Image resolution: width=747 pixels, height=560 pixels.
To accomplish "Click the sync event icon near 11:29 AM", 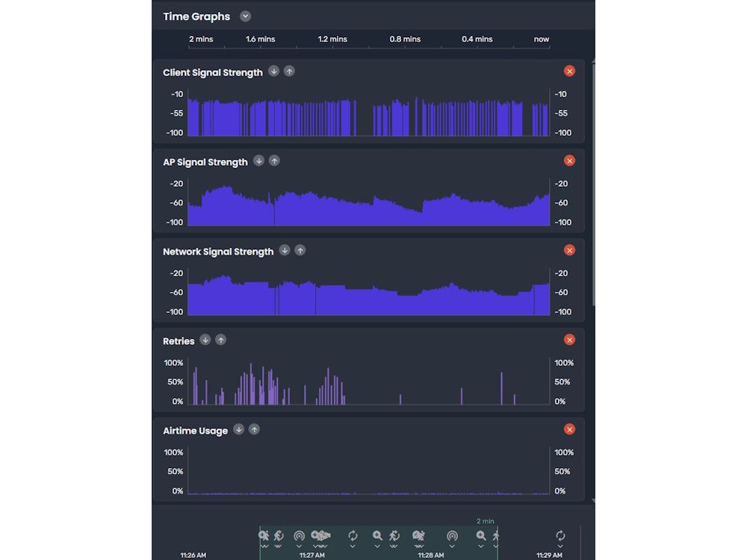I will 560,535.
